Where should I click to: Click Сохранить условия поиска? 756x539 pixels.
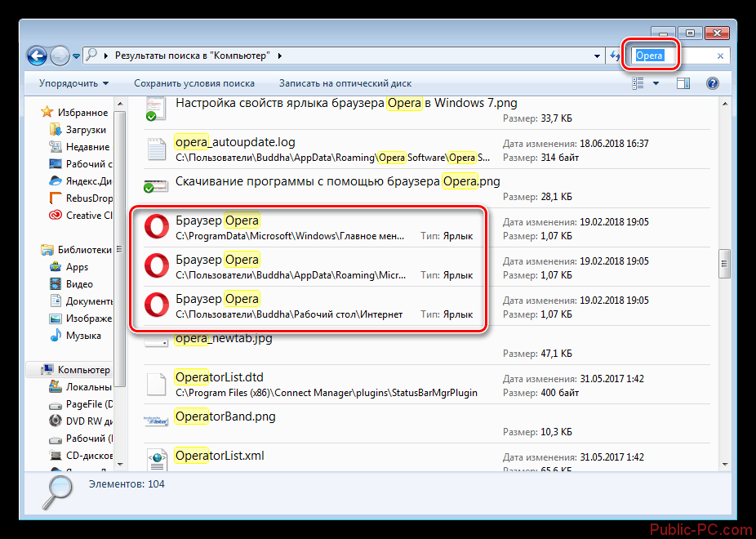pos(194,83)
